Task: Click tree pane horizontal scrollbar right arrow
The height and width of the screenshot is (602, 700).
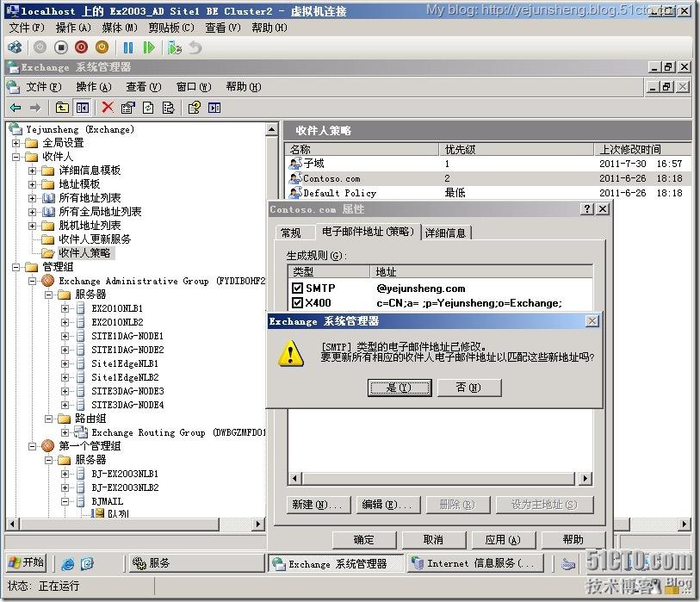Action: click(x=258, y=524)
